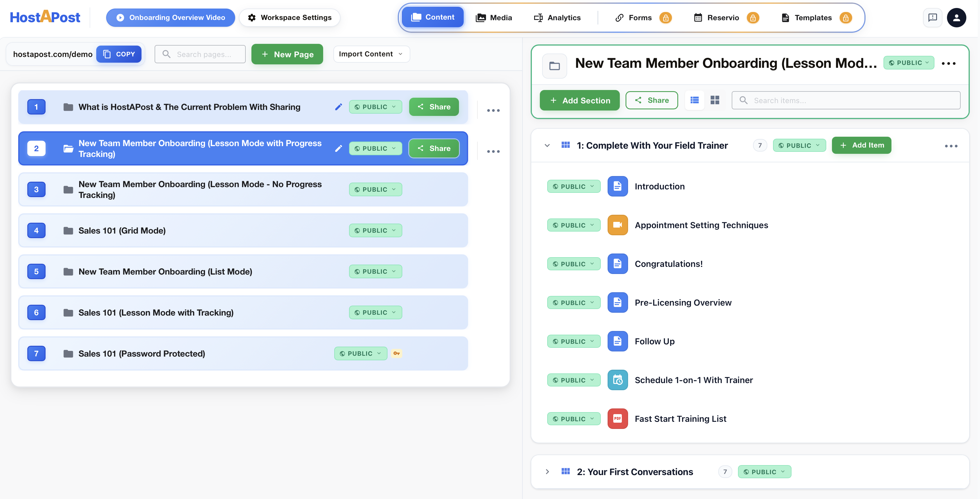
Task: Click Add Section button
Action: [579, 101]
